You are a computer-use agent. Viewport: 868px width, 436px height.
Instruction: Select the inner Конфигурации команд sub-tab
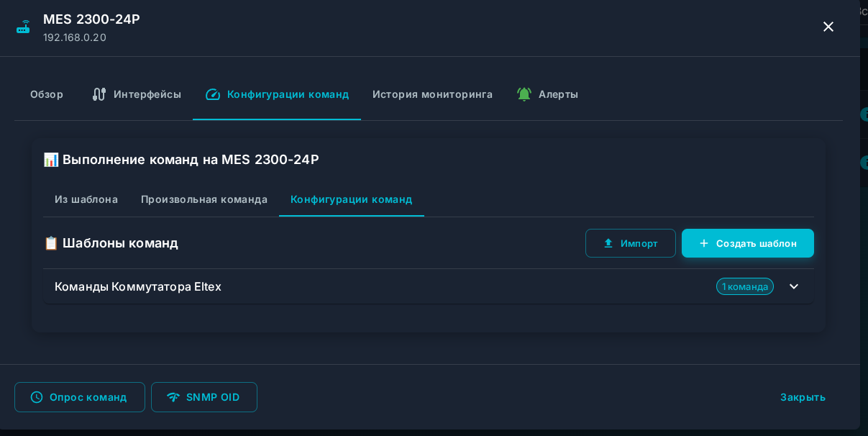[352, 199]
